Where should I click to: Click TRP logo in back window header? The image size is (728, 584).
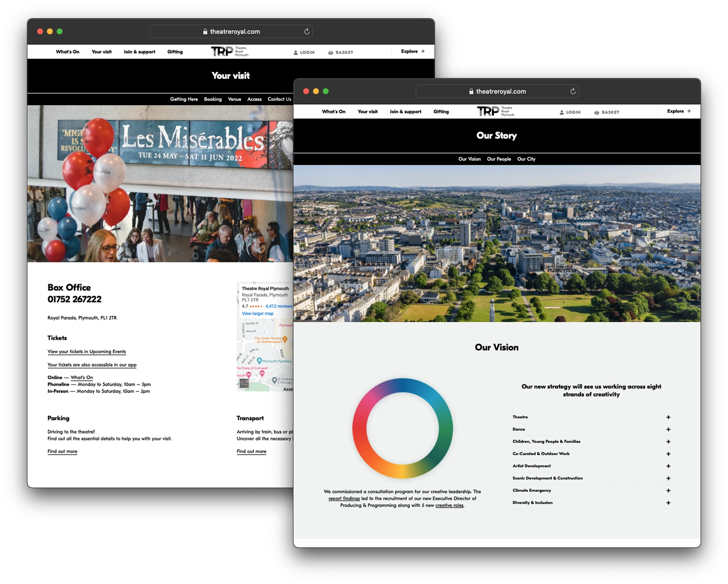(230, 52)
